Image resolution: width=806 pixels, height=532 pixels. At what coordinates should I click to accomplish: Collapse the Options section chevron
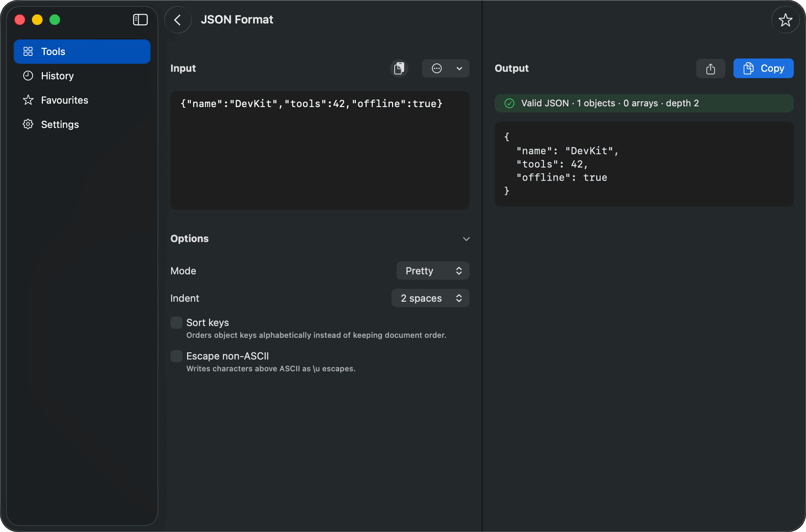pyautogui.click(x=466, y=239)
